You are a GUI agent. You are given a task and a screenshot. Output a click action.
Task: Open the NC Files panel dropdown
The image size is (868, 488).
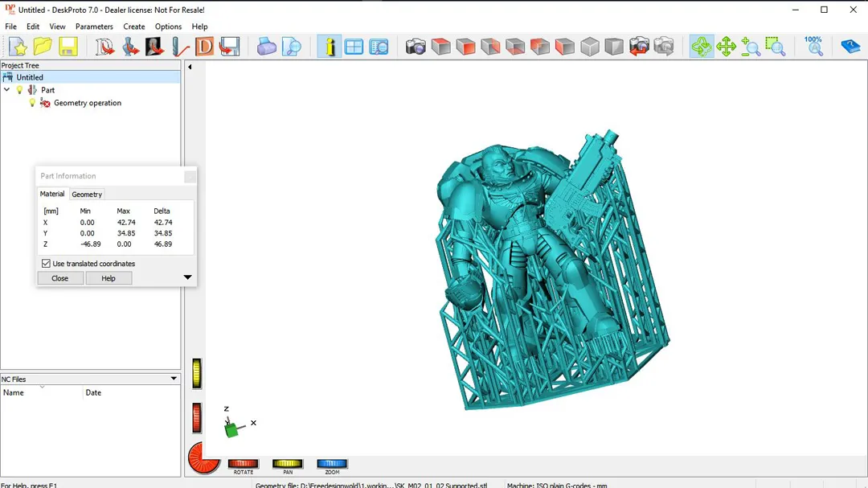coord(174,379)
